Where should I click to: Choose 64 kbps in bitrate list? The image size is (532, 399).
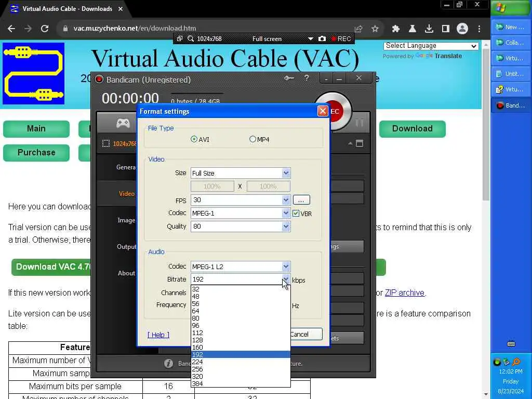pos(241,311)
